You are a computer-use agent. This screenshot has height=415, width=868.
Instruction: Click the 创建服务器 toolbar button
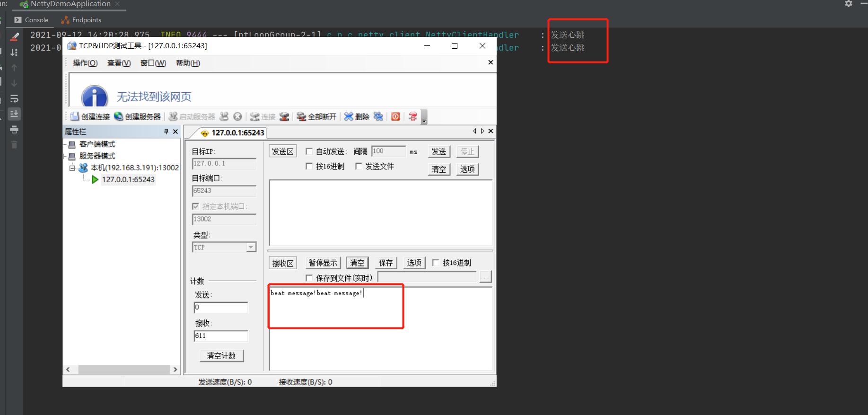pyautogui.click(x=138, y=116)
